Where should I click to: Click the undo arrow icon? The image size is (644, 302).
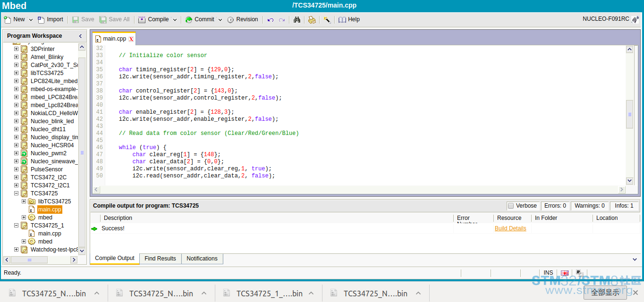[271, 20]
